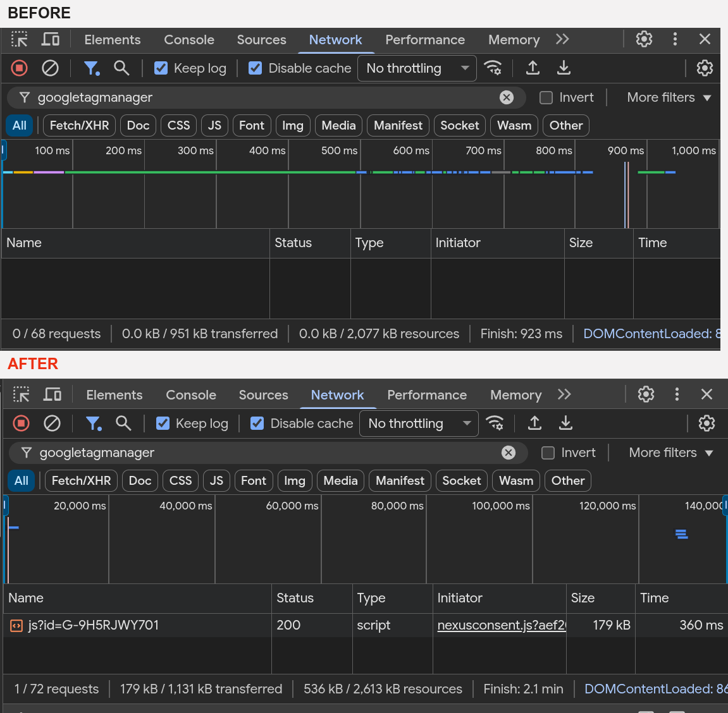Open search magnifier in BEFORE panel
Image resolution: width=728 pixels, height=713 pixels.
tap(121, 68)
